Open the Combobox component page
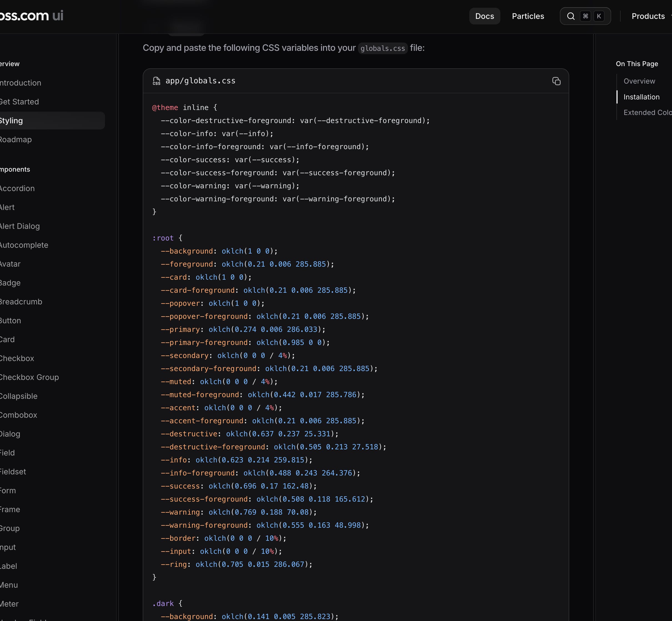 point(19,415)
